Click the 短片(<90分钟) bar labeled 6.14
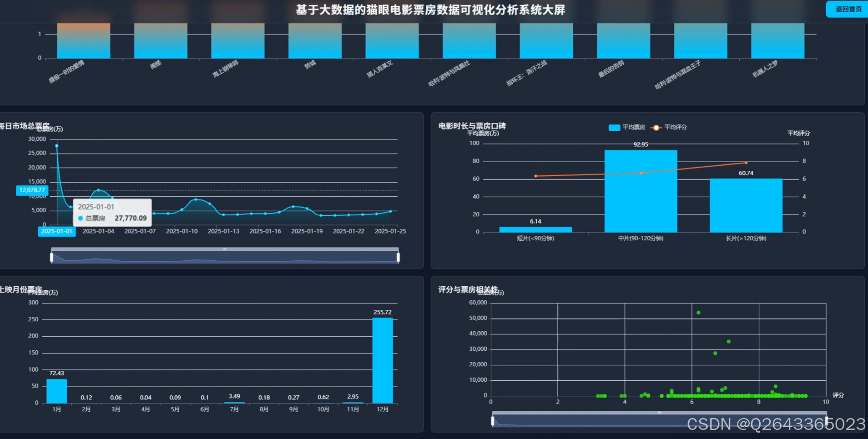The image size is (868, 439). pyautogui.click(x=535, y=229)
